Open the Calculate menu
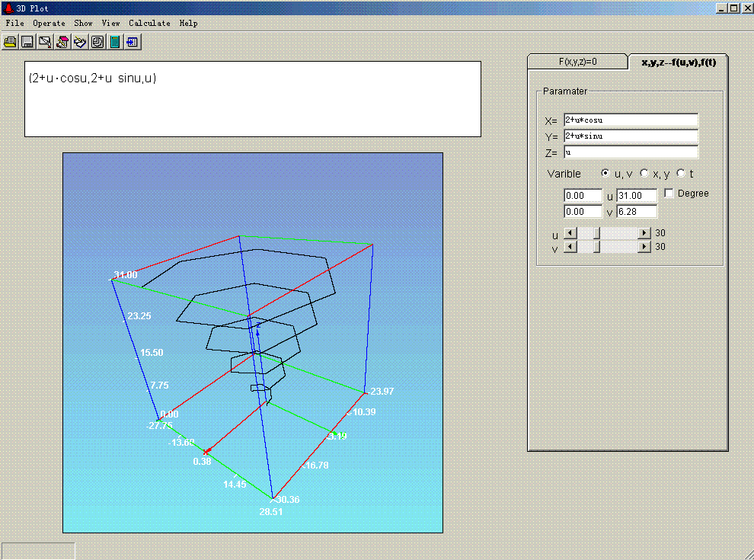The image size is (754, 560). (149, 23)
